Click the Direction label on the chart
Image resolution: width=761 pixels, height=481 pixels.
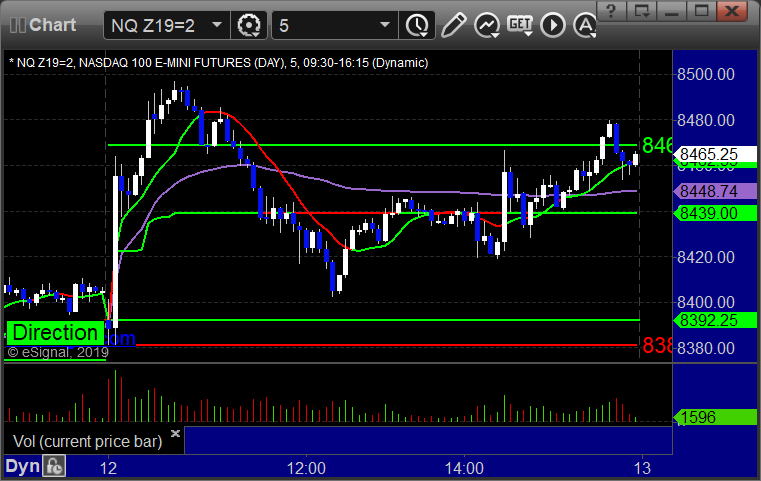(54, 333)
